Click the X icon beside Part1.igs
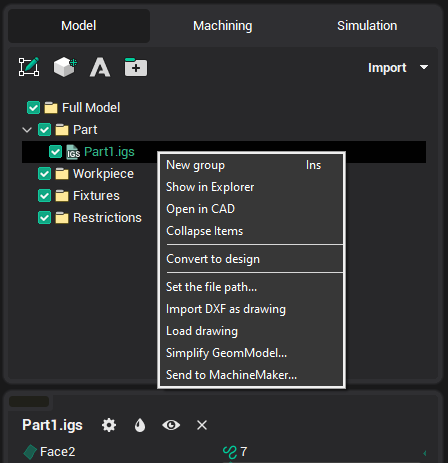 click(202, 425)
